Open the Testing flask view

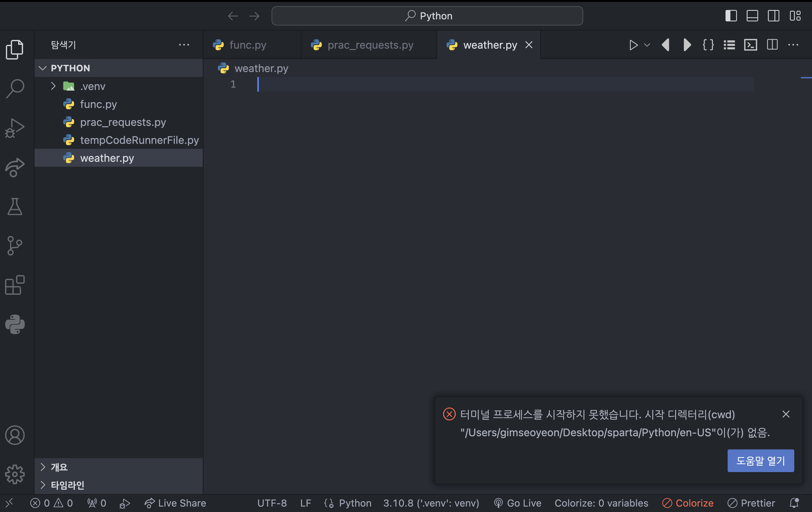coord(15,206)
